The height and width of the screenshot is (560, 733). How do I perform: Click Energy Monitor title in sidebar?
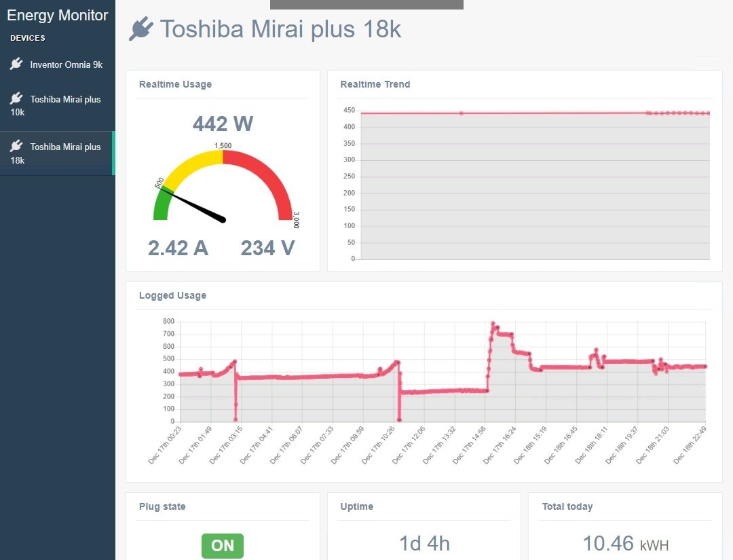tap(58, 15)
